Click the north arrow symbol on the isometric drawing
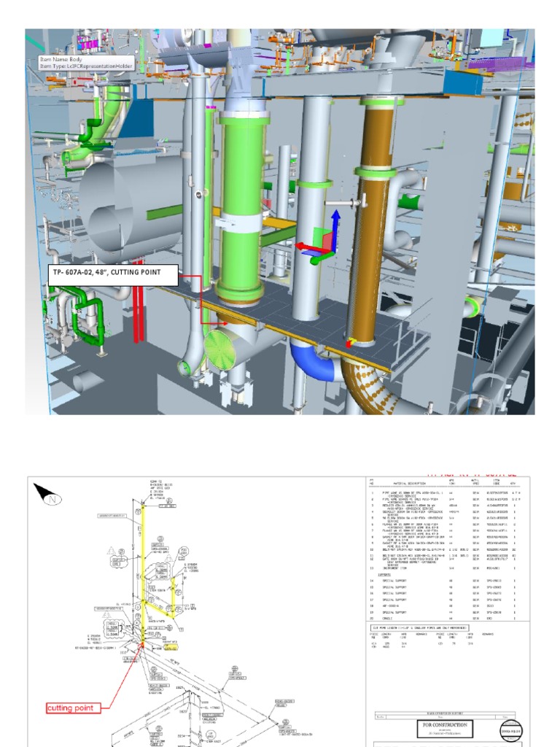Viewport: 560px width, 747px height. coord(48,495)
